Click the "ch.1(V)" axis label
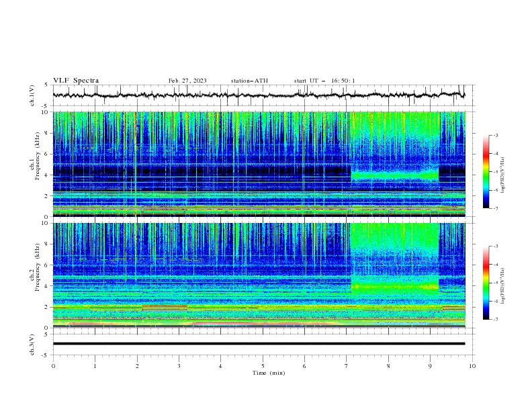 pyautogui.click(x=32, y=95)
